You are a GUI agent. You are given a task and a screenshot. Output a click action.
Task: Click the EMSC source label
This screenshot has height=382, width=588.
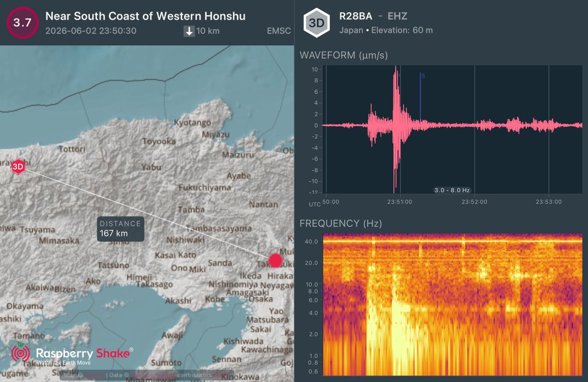(x=279, y=31)
